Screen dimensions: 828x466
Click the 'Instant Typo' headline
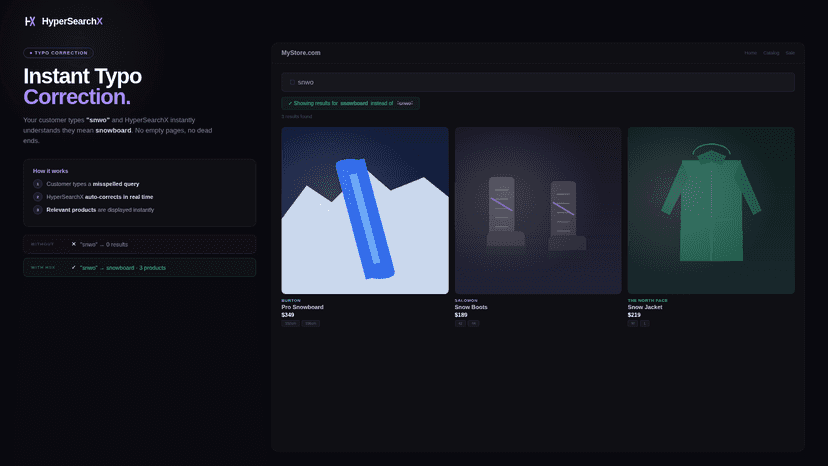[x=82, y=76]
